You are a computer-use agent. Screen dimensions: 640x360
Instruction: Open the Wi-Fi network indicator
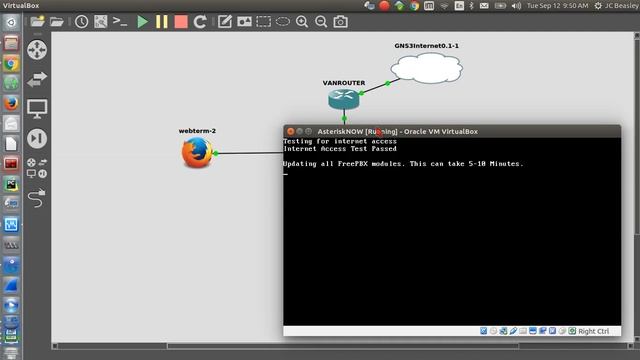pyautogui.click(x=444, y=6)
